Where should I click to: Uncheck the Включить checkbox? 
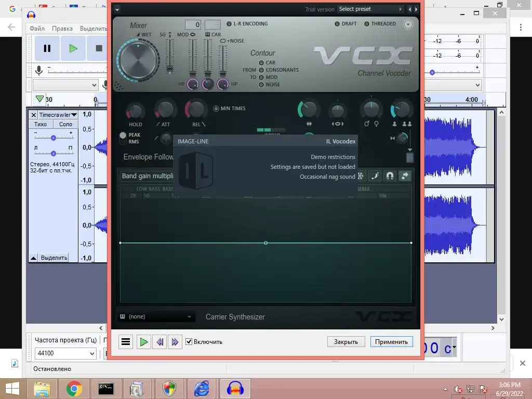point(189,342)
